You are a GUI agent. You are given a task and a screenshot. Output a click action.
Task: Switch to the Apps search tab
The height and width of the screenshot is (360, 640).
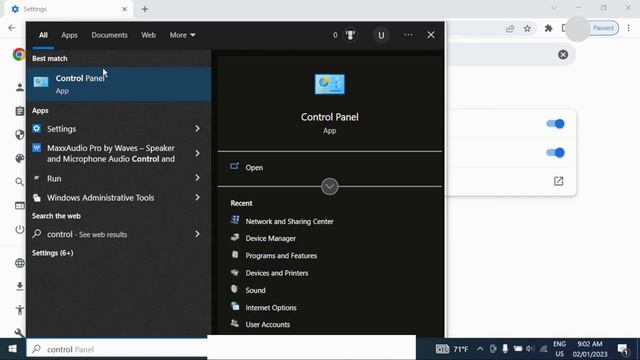[69, 35]
